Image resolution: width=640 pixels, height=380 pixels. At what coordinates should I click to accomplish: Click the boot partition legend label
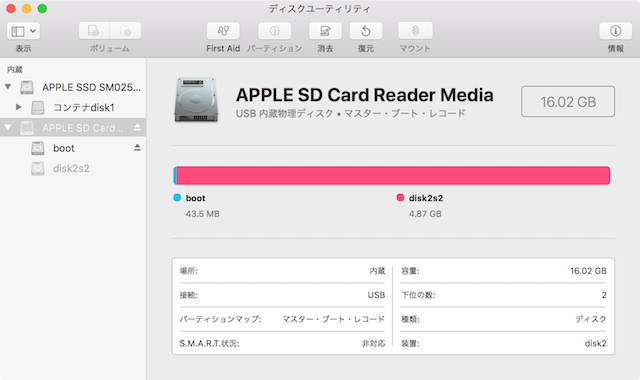(196, 198)
